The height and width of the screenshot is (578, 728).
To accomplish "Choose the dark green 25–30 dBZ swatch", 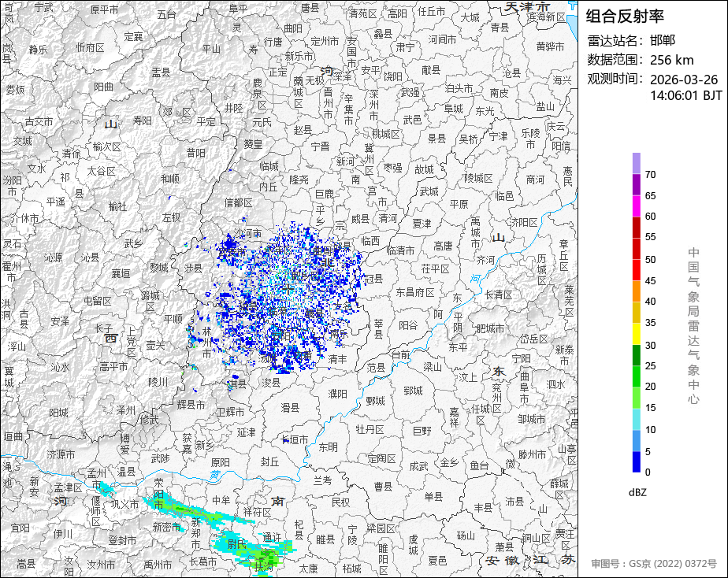I will pos(637,355).
